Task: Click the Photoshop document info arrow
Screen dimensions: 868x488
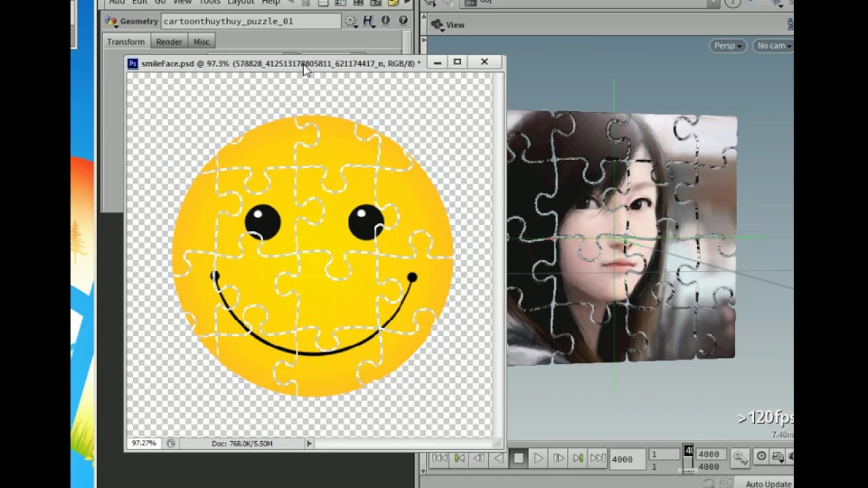Action: pos(309,443)
